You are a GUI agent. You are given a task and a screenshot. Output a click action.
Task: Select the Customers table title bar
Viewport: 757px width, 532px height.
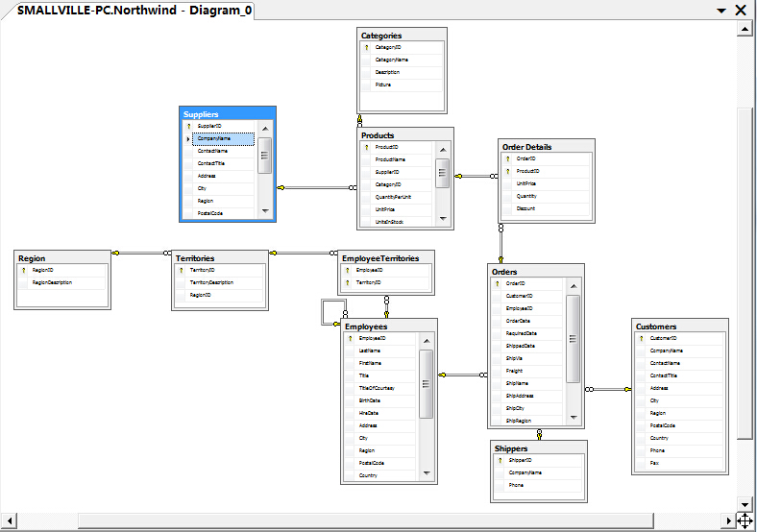click(680, 326)
